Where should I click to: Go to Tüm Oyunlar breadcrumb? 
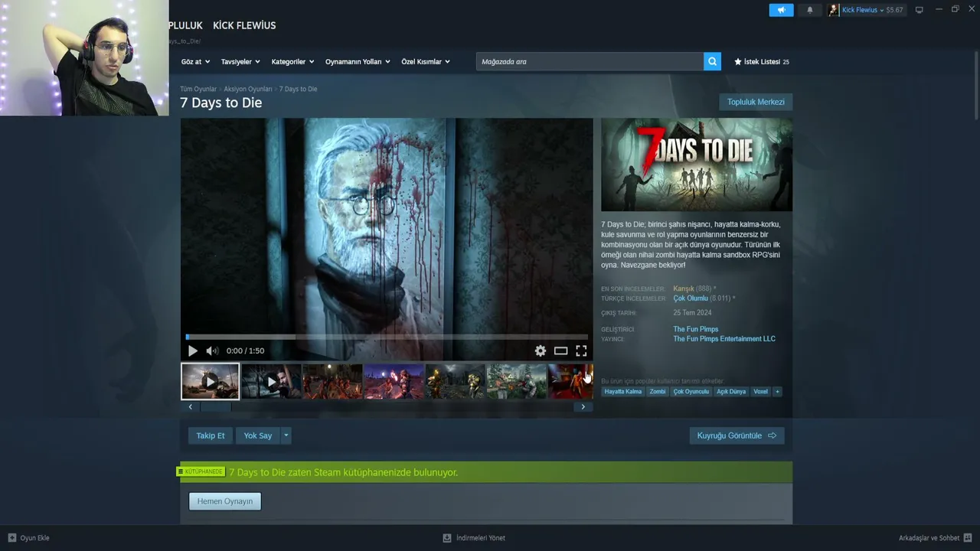pos(198,89)
